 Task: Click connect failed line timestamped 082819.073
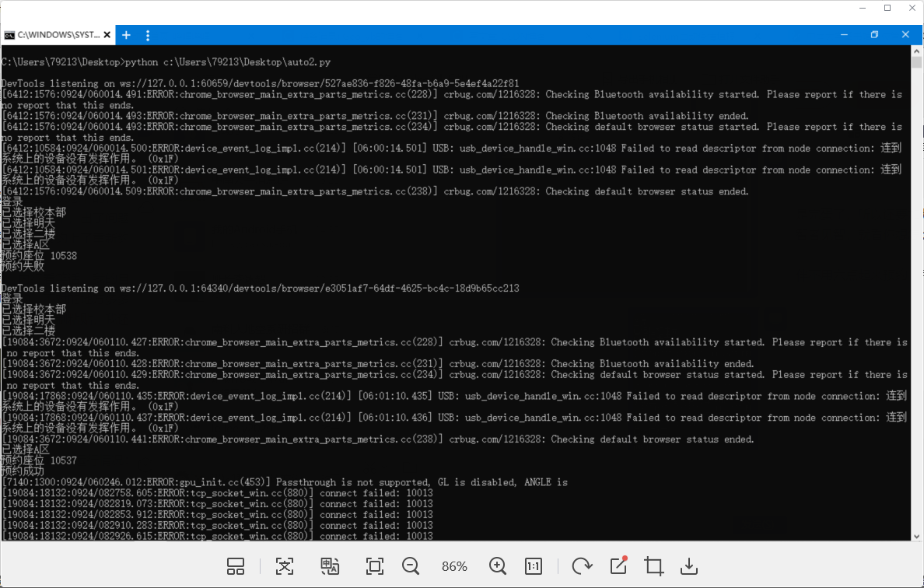point(218,504)
